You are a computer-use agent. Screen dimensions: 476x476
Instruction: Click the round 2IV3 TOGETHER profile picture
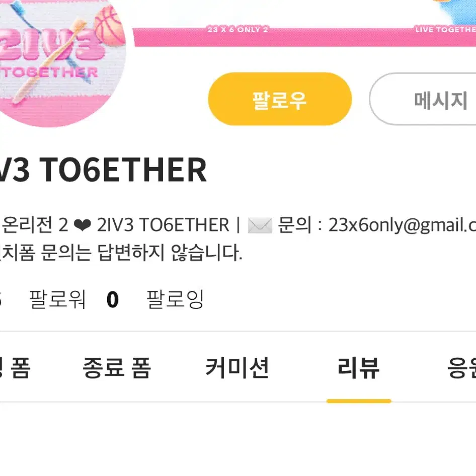pyautogui.click(x=62, y=61)
